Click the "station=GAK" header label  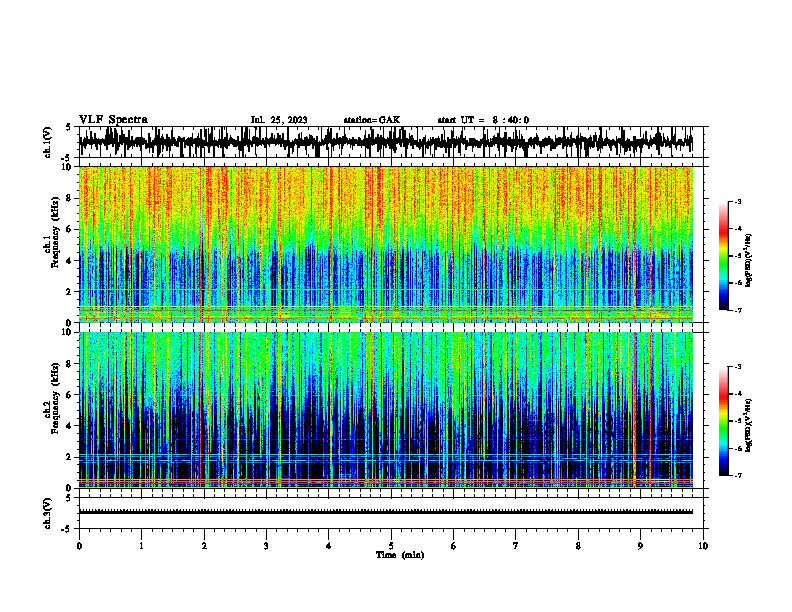pyautogui.click(x=372, y=120)
